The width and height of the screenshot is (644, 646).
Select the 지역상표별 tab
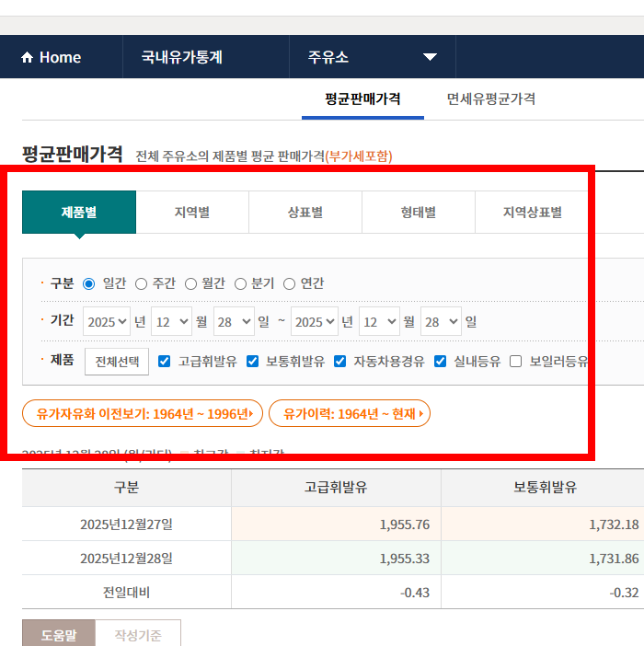532,213
